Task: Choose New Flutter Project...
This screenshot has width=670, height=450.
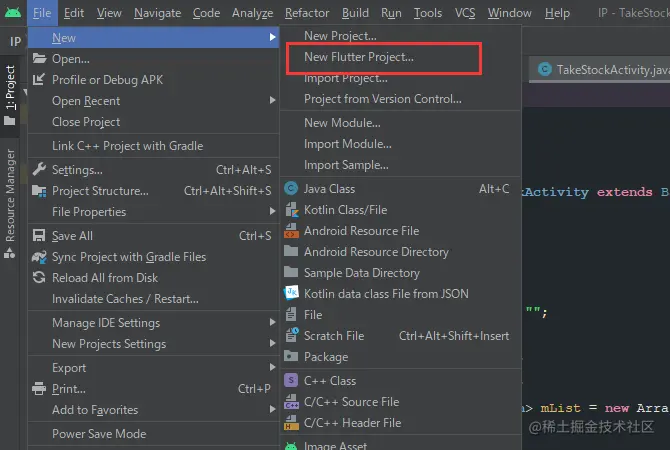Action: click(x=400, y=57)
